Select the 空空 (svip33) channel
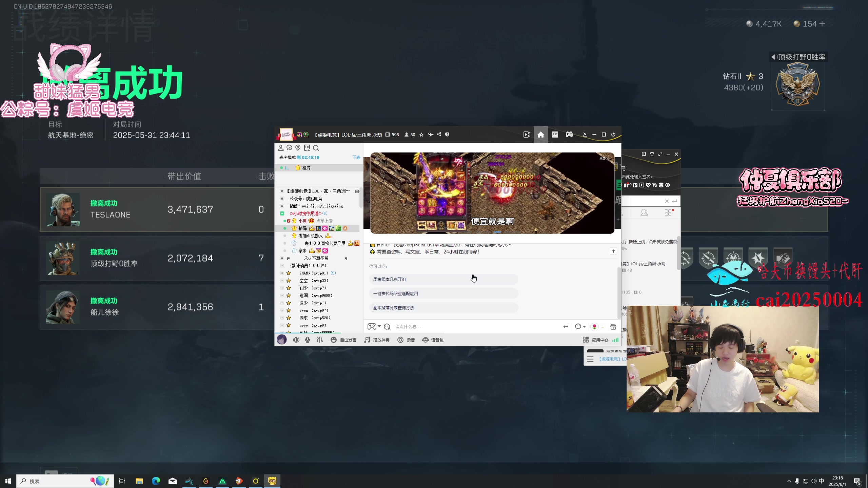 click(314, 281)
